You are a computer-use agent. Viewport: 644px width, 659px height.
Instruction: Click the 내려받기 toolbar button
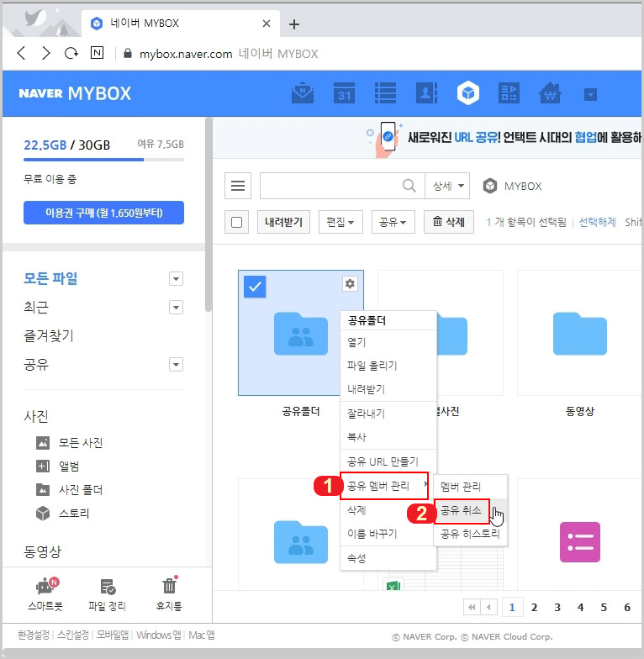pyautogui.click(x=283, y=222)
